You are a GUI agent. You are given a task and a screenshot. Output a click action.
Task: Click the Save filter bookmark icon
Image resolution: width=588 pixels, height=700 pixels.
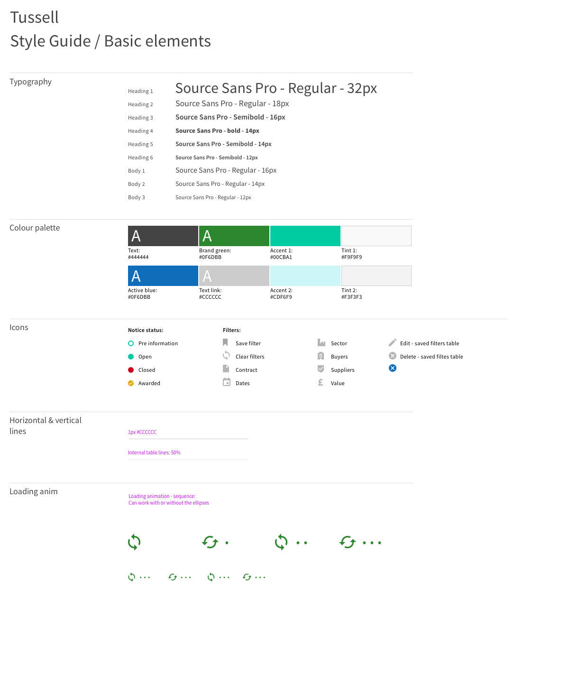click(226, 342)
